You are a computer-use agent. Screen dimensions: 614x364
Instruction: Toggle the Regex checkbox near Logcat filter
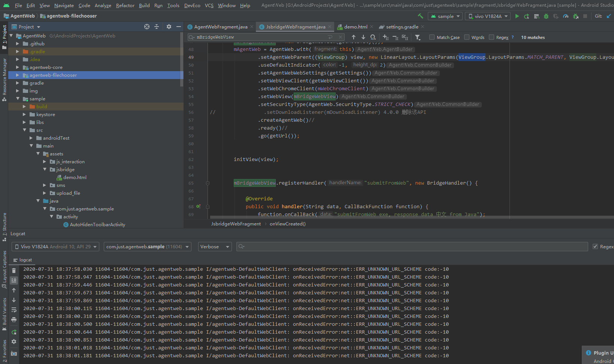(x=595, y=246)
